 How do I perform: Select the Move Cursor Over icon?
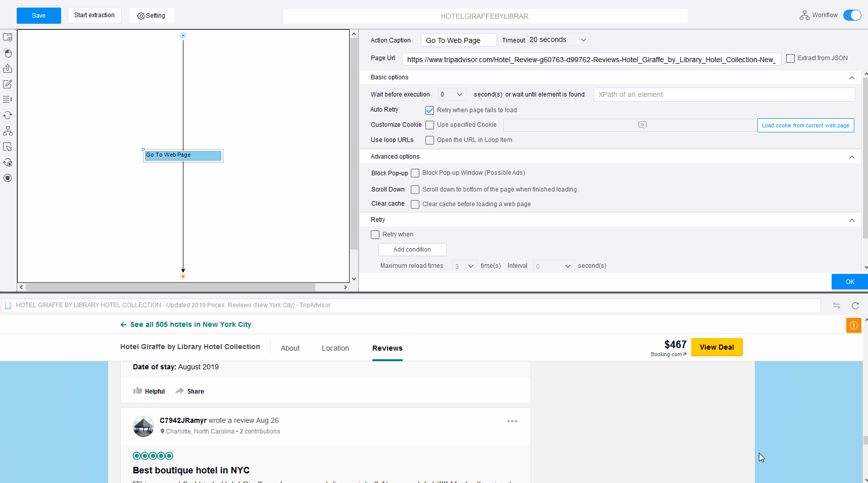8,147
